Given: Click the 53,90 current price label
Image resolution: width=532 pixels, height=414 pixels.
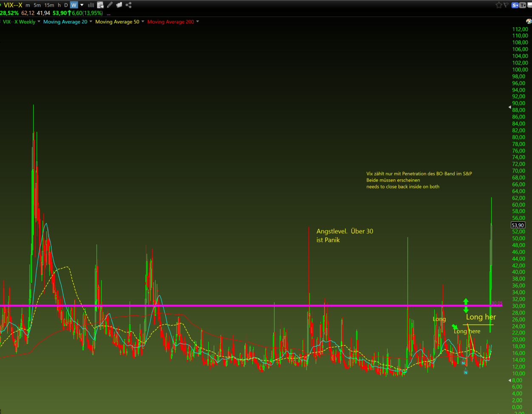Looking at the screenshot, I should pos(518,225).
